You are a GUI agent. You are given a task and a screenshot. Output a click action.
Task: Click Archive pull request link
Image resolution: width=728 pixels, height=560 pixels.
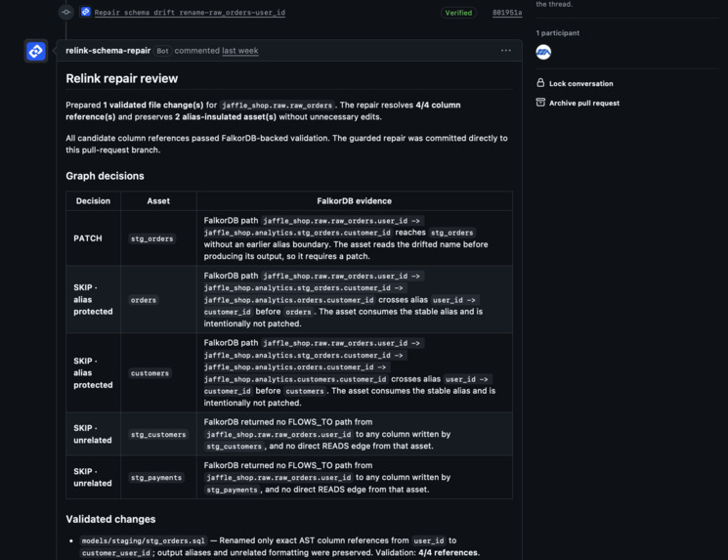pos(584,103)
